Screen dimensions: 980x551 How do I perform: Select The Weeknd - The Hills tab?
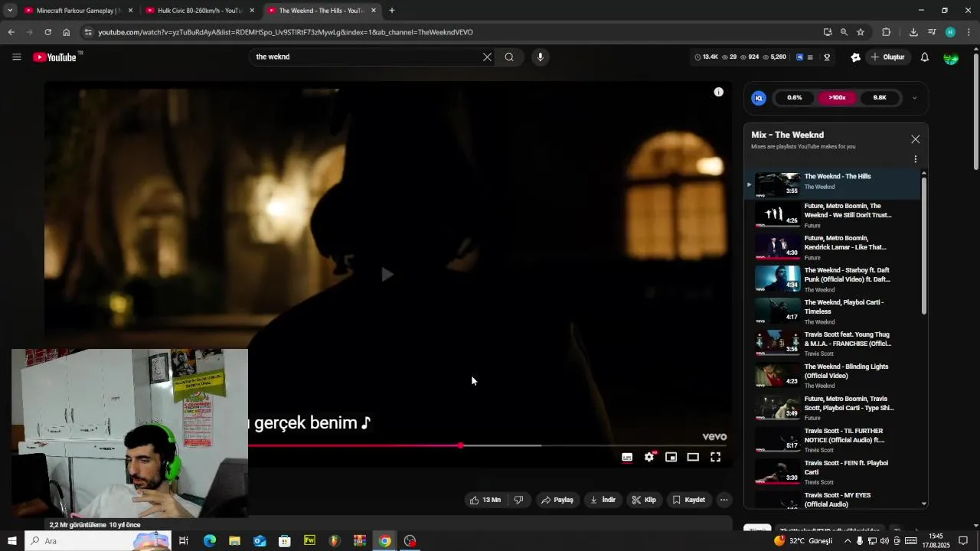[x=322, y=11]
